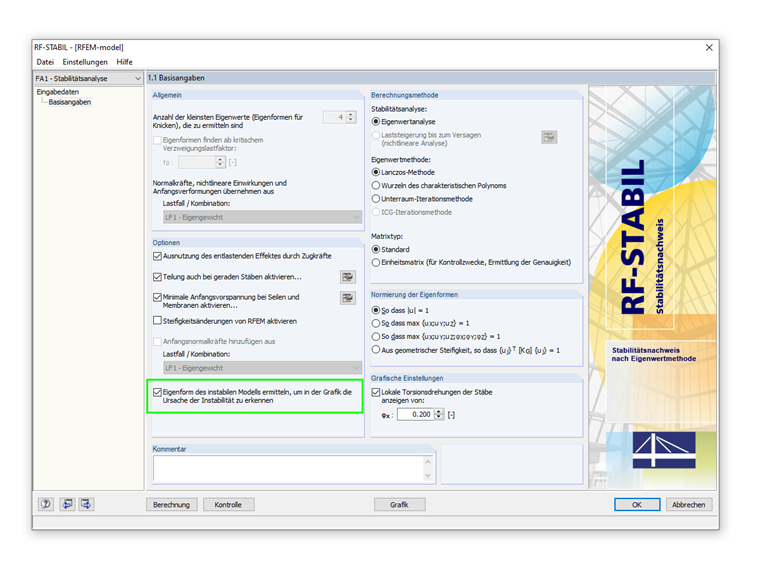This screenshot has width=760, height=570.
Task: Toggle Ausnutzung des entlastenden Effektes checkbox
Action: (157, 256)
